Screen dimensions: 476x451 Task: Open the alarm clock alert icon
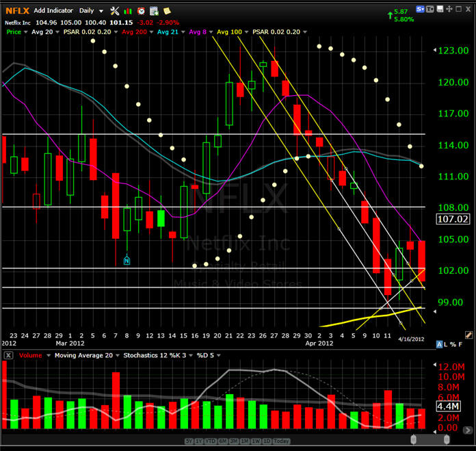coord(141,11)
